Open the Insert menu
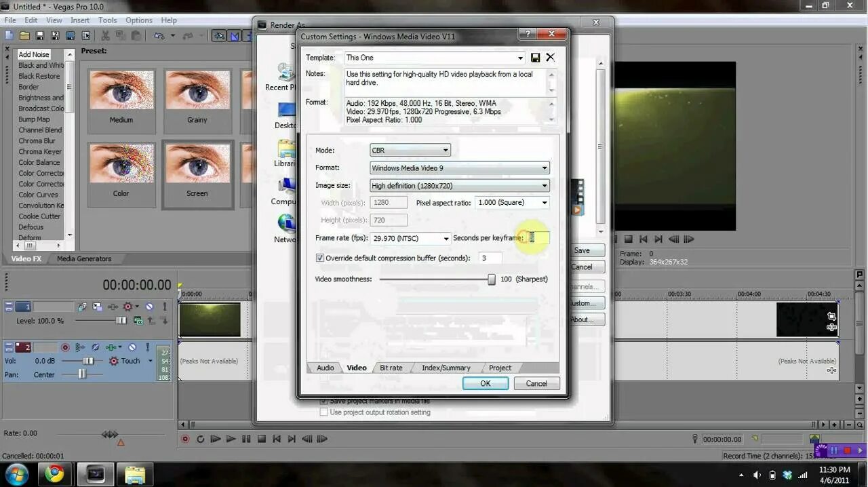 80,20
